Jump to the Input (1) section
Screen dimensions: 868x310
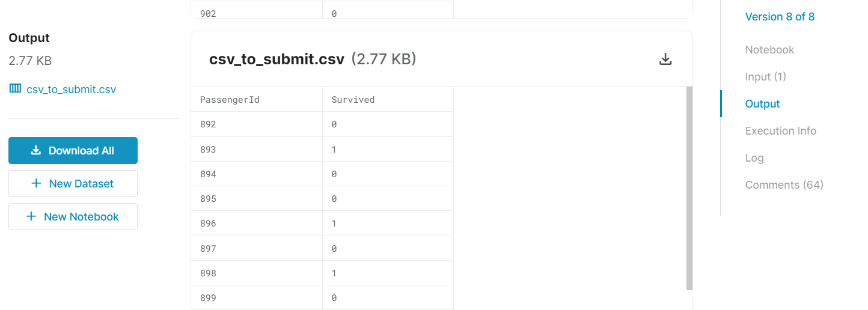[x=765, y=77]
